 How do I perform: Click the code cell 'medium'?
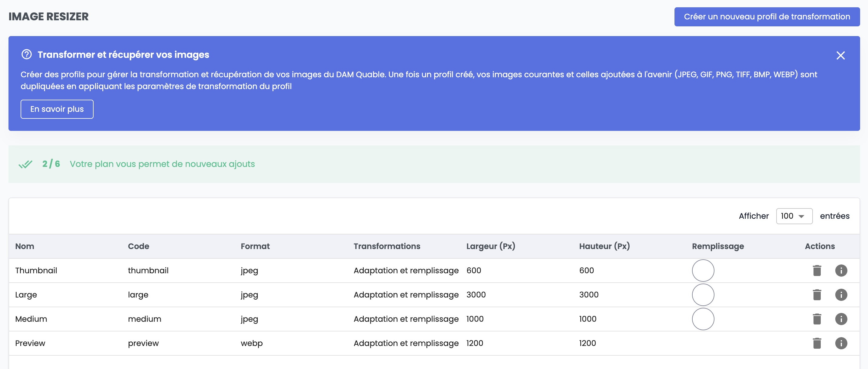click(144, 319)
